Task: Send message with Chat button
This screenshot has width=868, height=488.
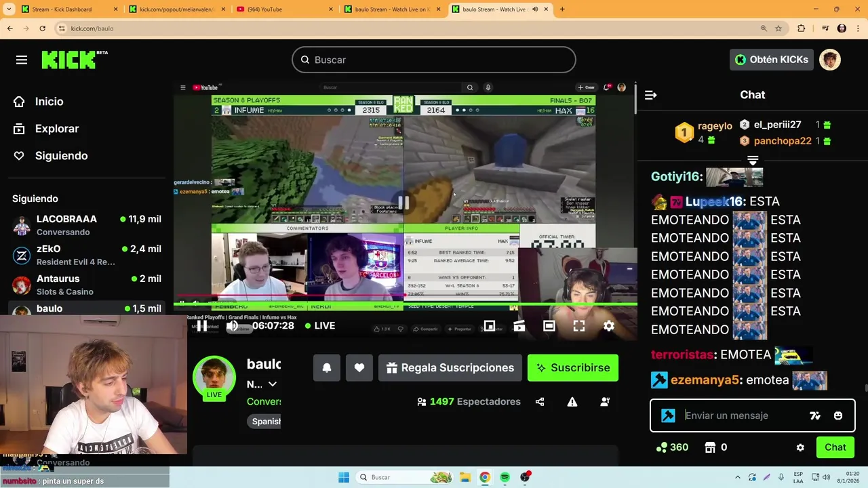Action: [x=835, y=447]
